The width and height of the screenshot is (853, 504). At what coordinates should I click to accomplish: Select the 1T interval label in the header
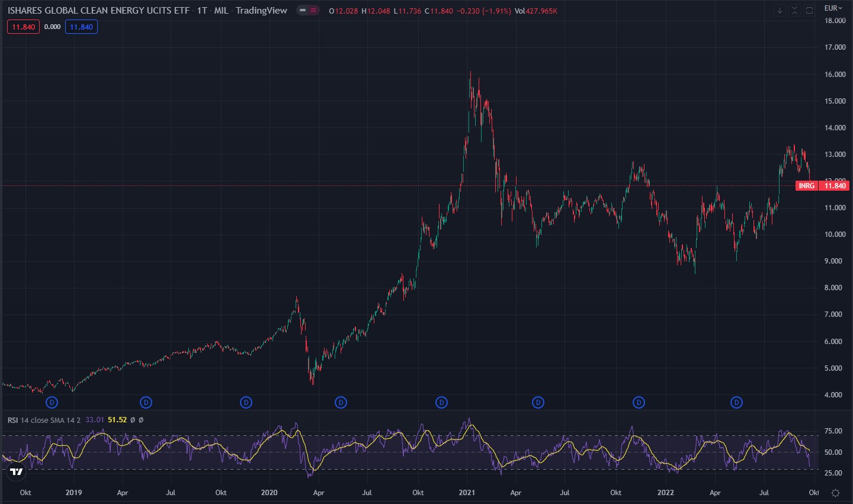[x=202, y=11]
